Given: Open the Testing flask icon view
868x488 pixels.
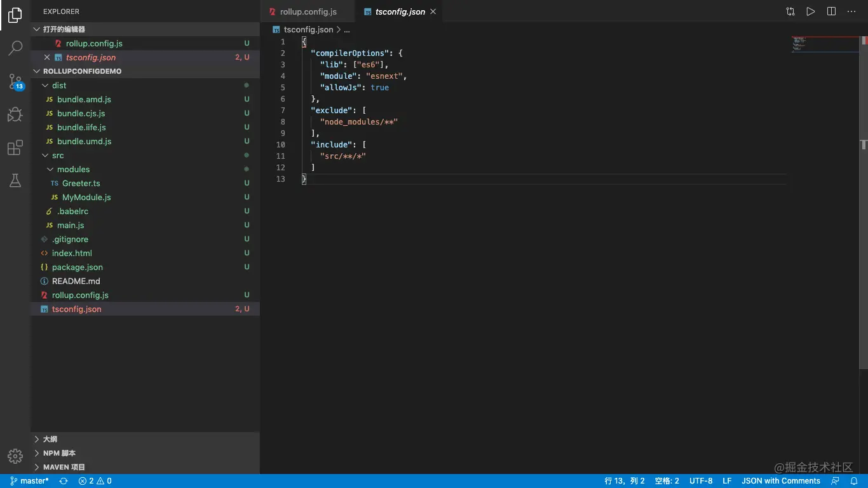Looking at the screenshot, I should coord(15,180).
